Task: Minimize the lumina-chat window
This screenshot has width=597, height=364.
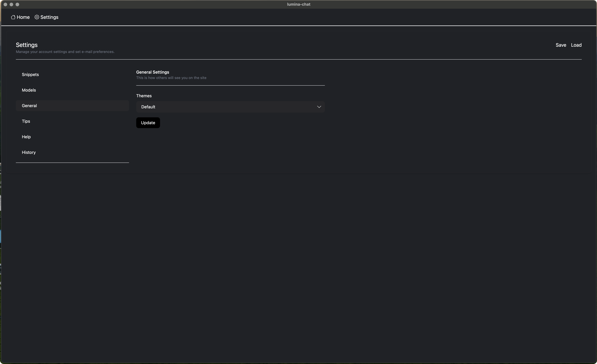Action: 11,4
